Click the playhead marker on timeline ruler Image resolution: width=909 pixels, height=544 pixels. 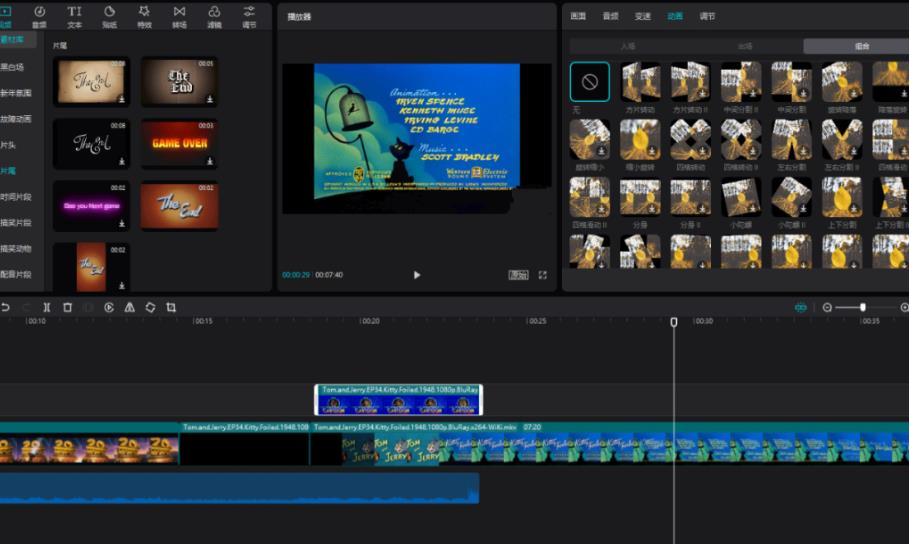[674, 321]
